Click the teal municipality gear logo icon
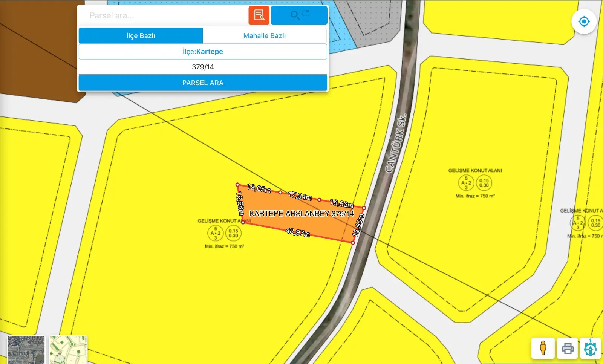Image resolution: width=603 pixels, height=364 pixels. (x=591, y=348)
